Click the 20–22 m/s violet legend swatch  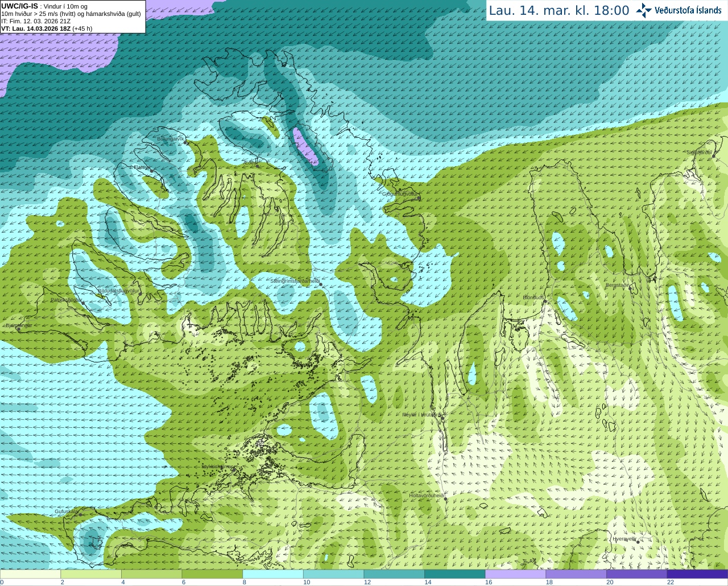tap(637, 574)
